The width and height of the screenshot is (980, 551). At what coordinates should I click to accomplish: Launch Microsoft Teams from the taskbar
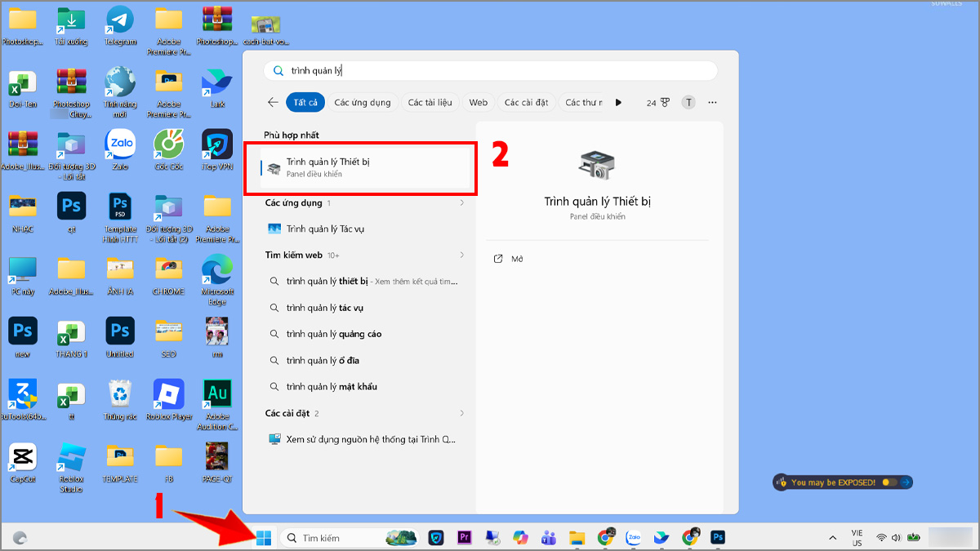(549, 537)
